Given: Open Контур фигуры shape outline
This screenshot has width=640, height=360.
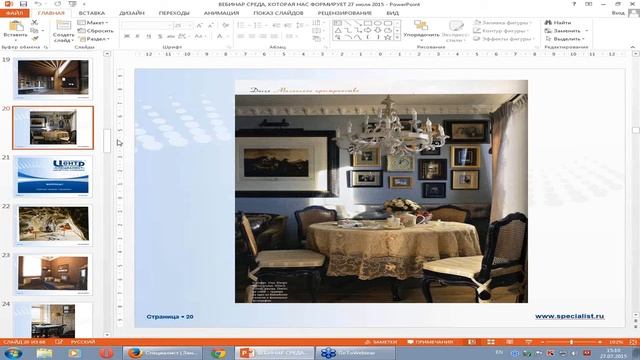Looking at the screenshot, I should coord(501,31).
